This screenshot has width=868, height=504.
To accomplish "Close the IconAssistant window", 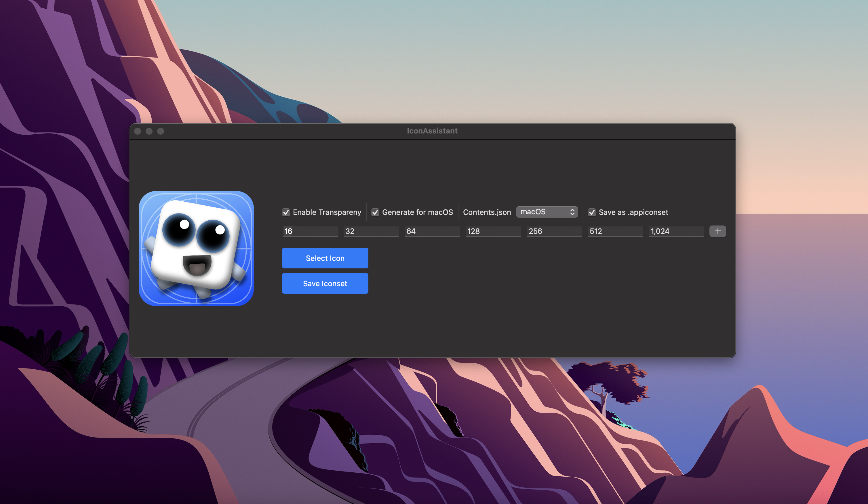I will tap(138, 131).
